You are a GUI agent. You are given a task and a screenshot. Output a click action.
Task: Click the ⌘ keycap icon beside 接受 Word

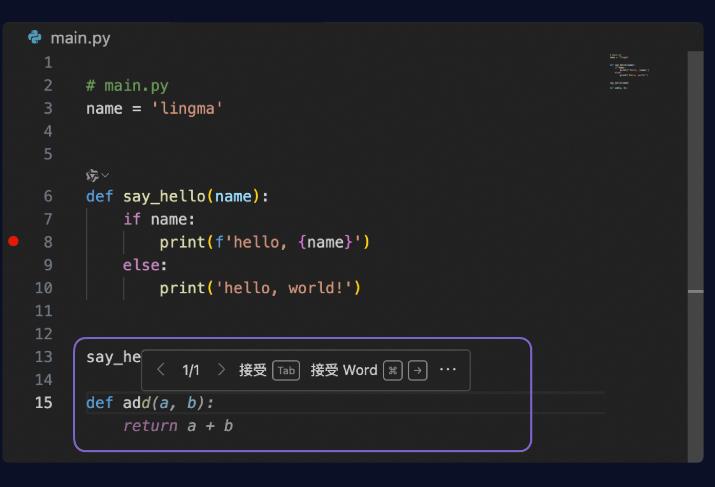[x=394, y=370]
